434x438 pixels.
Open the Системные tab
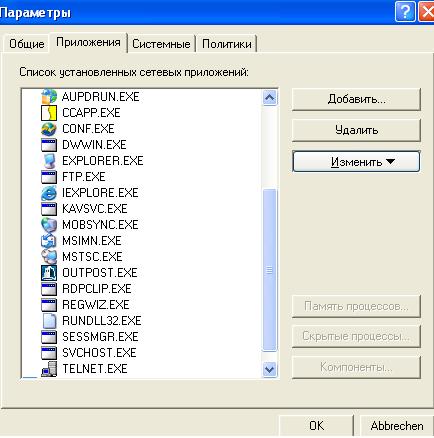tap(161, 44)
